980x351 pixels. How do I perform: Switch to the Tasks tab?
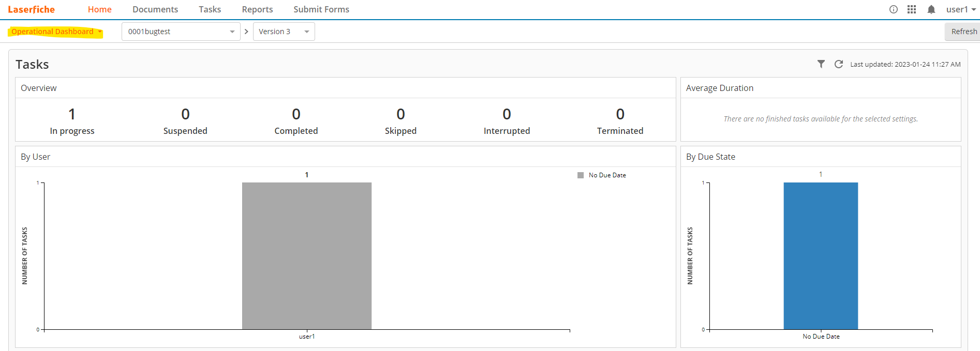[x=210, y=9]
